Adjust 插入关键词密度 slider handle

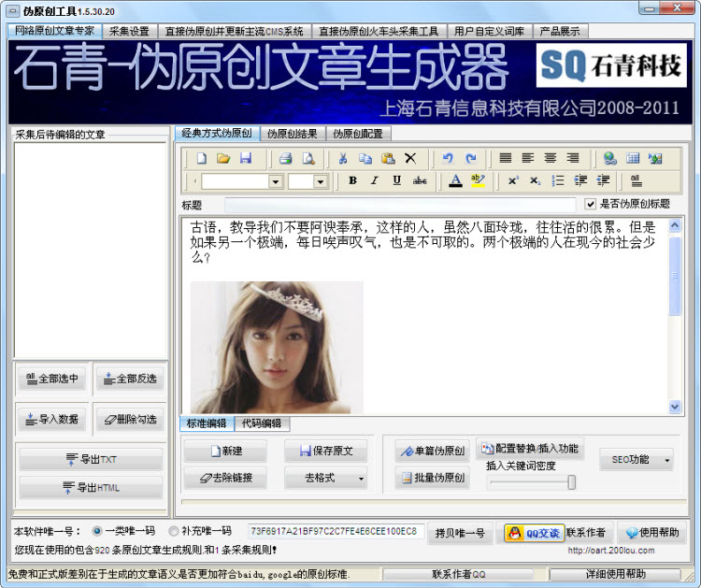pyautogui.click(x=571, y=482)
